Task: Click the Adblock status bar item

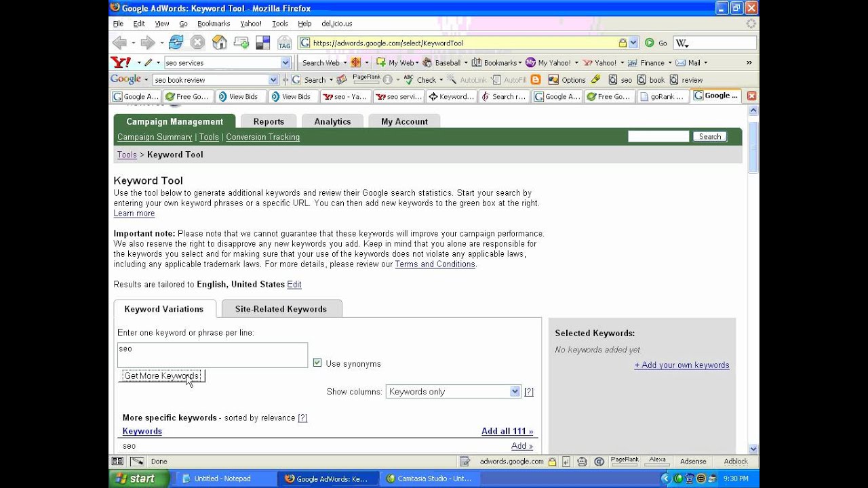Action: tap(736, 462)
